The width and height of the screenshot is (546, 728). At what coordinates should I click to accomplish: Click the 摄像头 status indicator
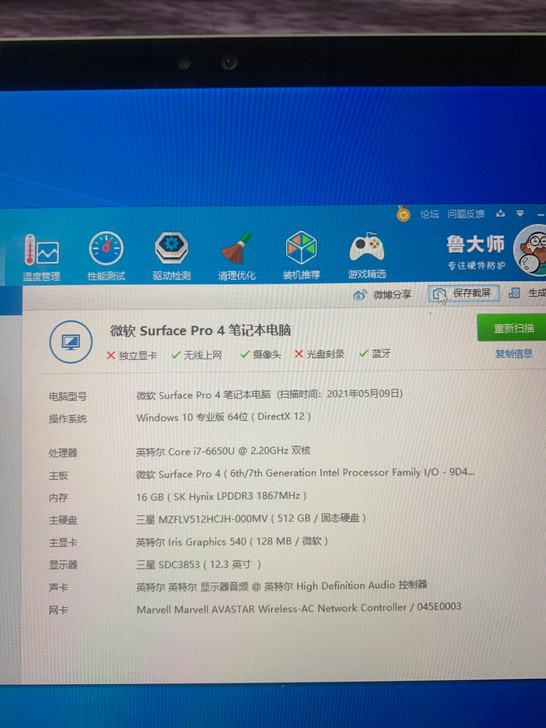tap(260, 354)
